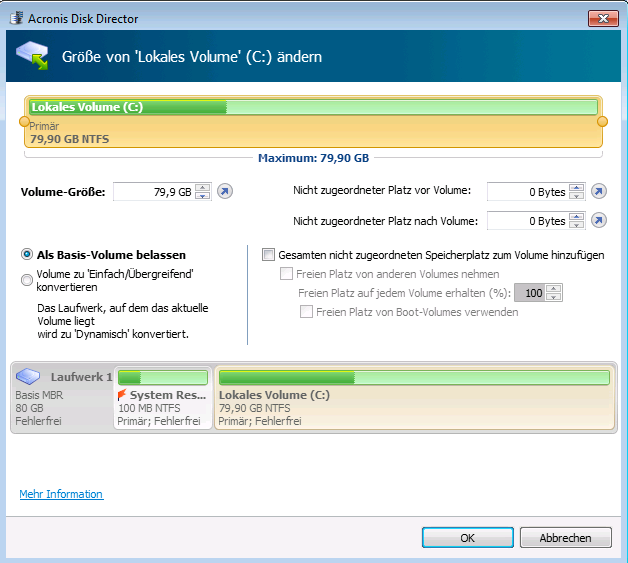Decrease free space percentage spinner
This screenshot has width=628, height=563.
tap(554, 297)
